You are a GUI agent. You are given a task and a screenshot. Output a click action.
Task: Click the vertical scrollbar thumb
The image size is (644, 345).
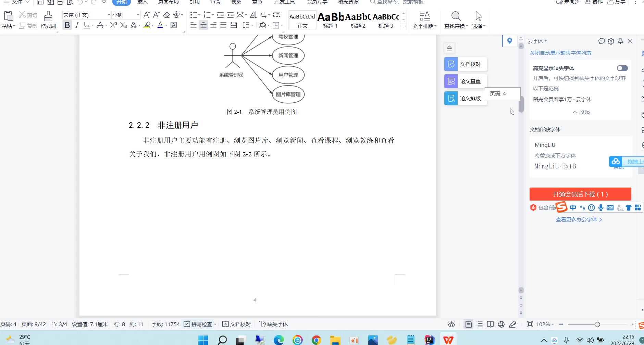(x=521, y=104)
